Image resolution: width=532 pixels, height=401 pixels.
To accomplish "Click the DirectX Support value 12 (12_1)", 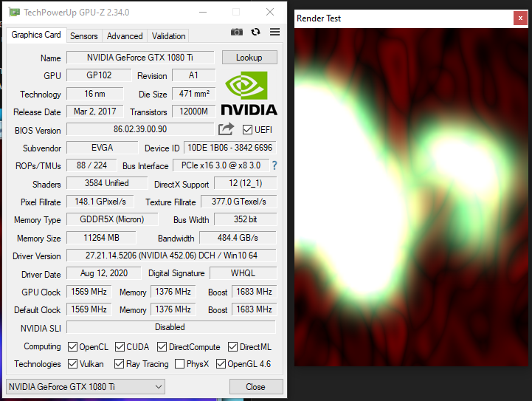I will pos(245,183).
